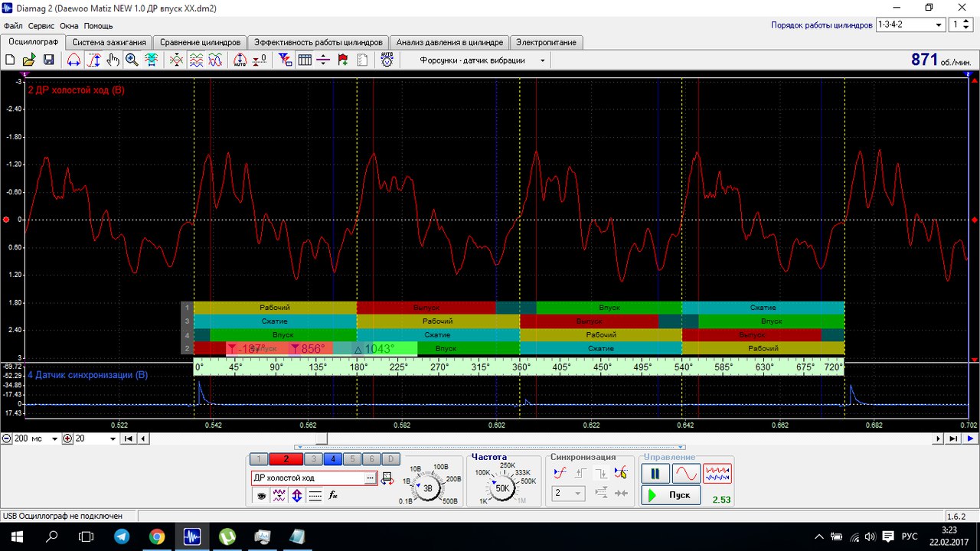The width and height of the screenshot is (980, 551).
Task: Select the vertical stretch waveform tool
Action: pos(94,60)
